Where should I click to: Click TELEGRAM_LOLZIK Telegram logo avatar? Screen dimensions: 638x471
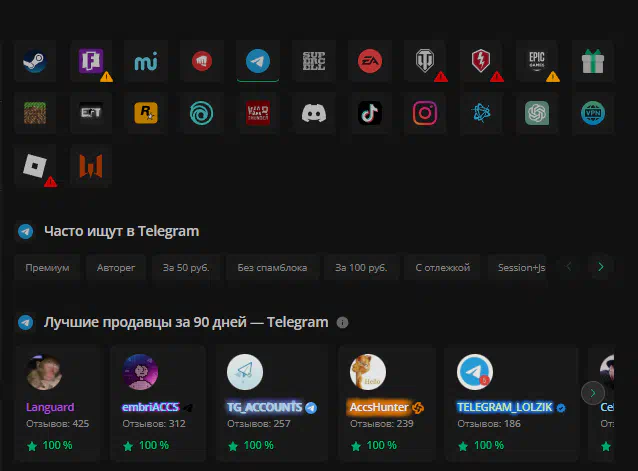[x=475, y=372]
